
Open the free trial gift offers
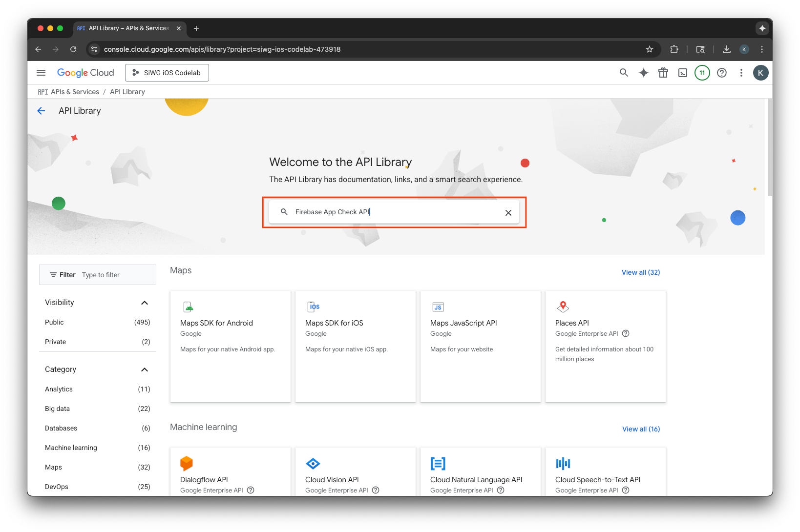tap(663, 72)
